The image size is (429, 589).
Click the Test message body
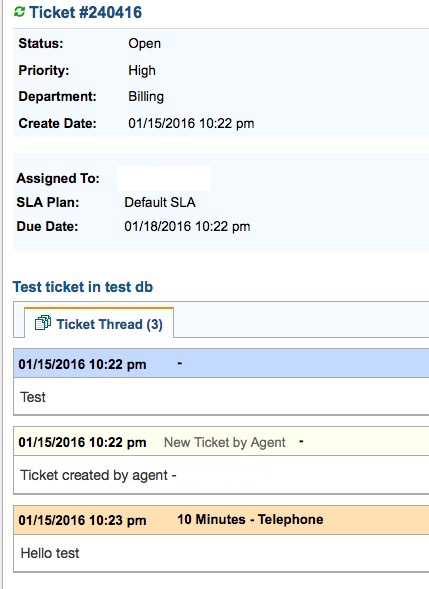(x=33, y=397)
